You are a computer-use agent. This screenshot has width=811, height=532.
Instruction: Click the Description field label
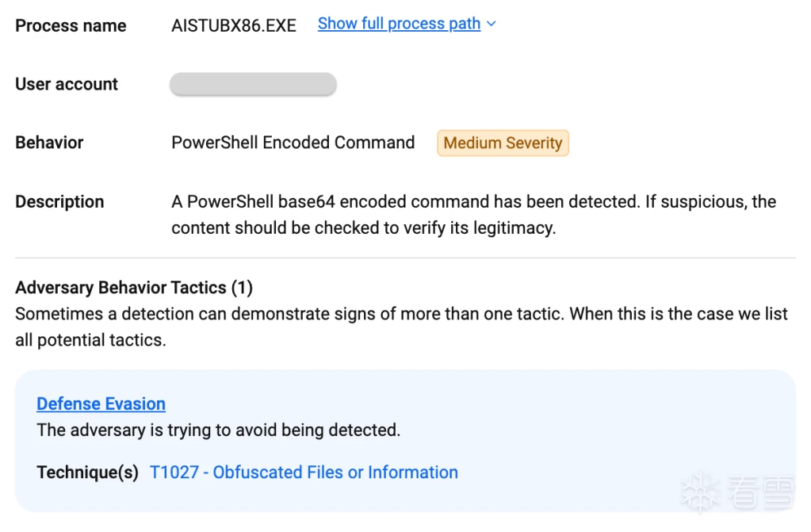click(x=59, y=201)
